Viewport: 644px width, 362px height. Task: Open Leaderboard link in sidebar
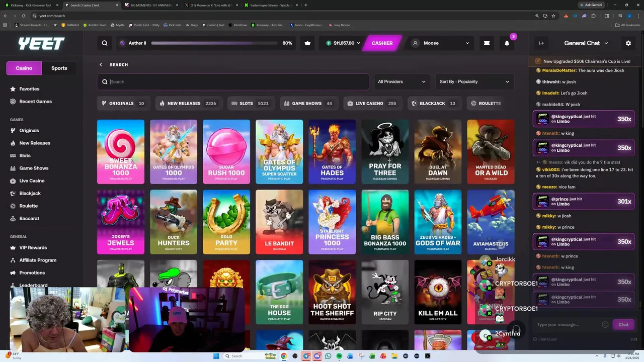point(33,285)
